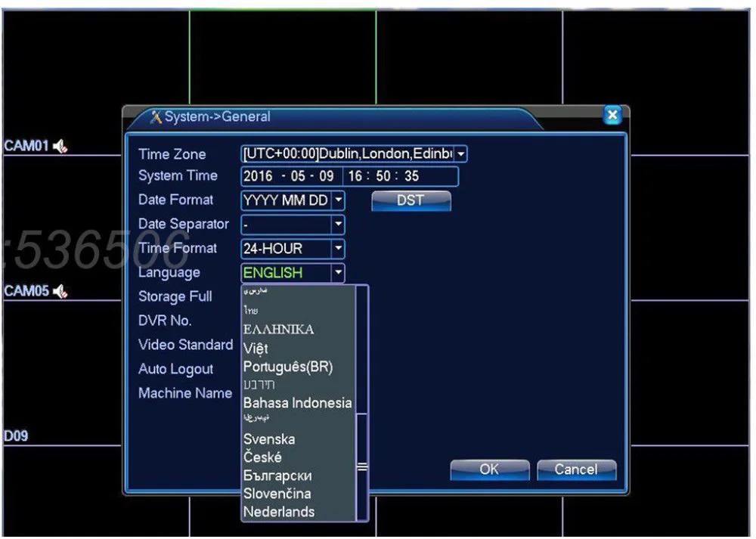756x539 pixels.
Task: Select the day 09 in System Time
Action: (327, 176)
